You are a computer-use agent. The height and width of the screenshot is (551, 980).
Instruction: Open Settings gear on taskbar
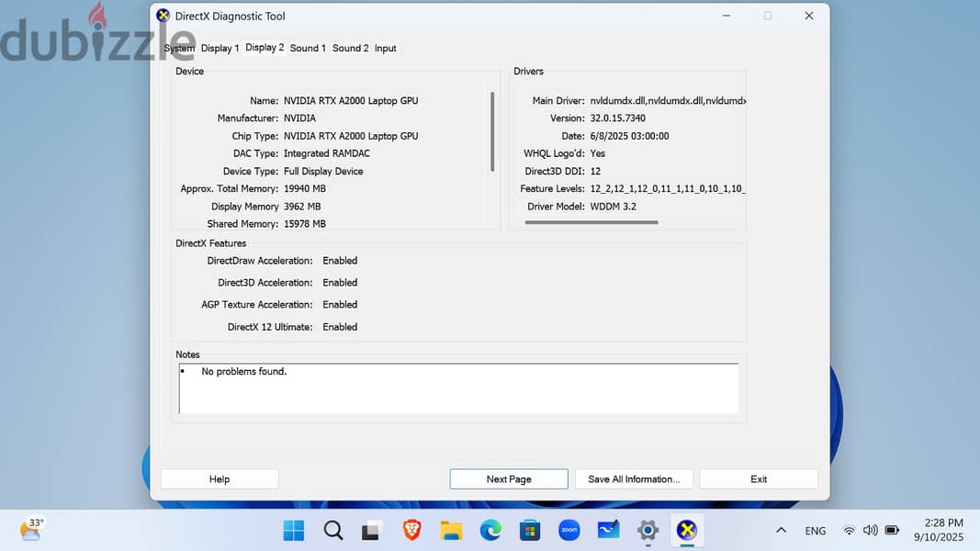[x=648, y=531]
